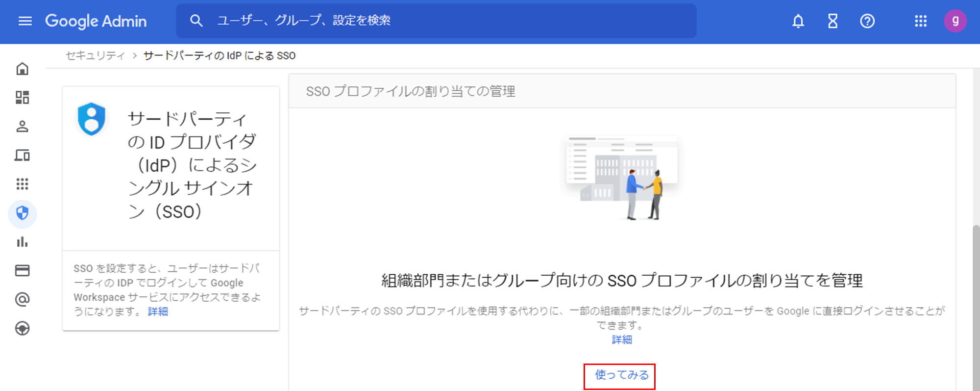Open the tasks hourglass icon
This screenshot has height=391, width=980.
click(x=833, y=21)
